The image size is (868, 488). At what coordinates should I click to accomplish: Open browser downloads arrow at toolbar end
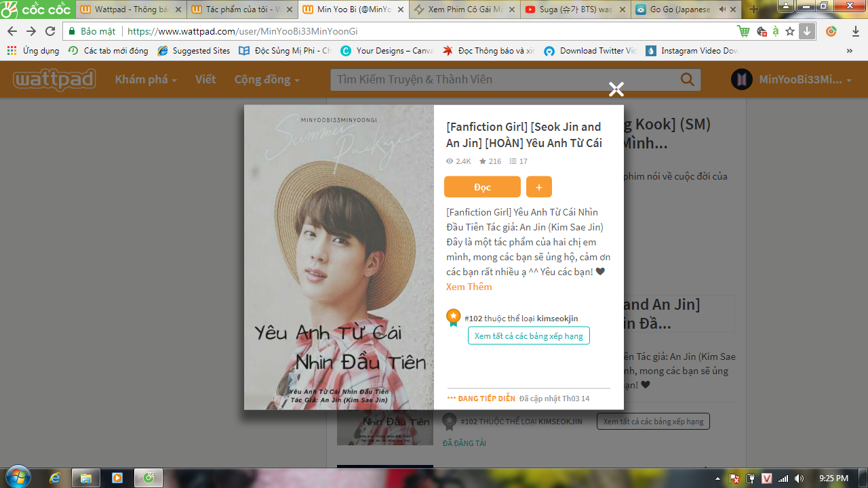click(856, 31)
